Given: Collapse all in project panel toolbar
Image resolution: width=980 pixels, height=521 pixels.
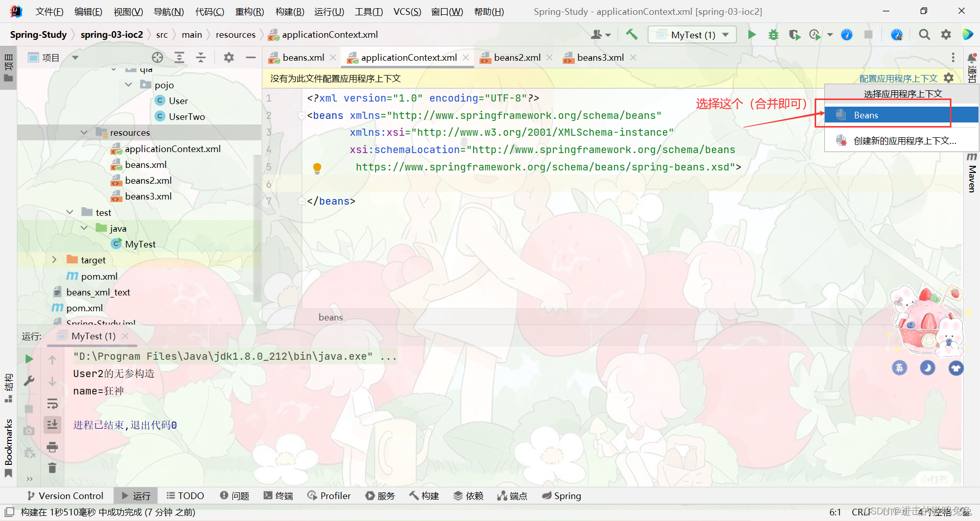Looking at the screenshot, I should (201, 58).
